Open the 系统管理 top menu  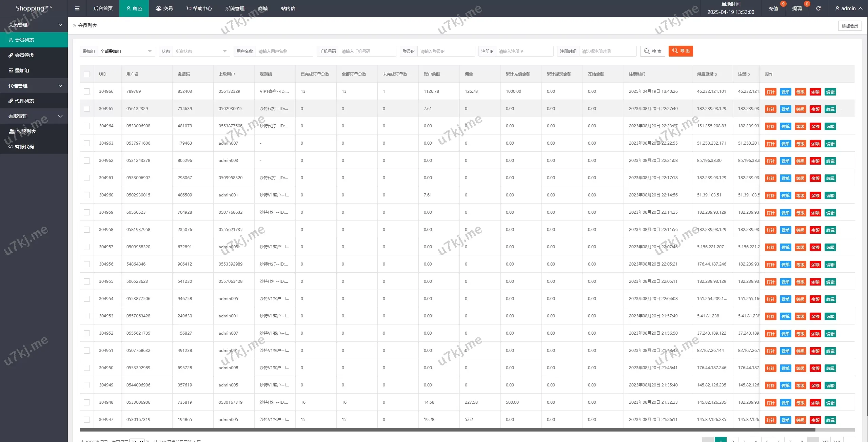point(235,8)
